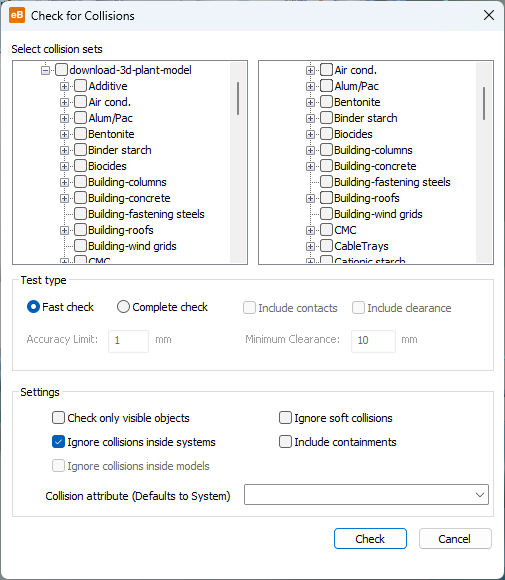The width and height of the screenshot is (505, 580).
Task: Collapse the download-3d-plant-model tree node
Action: [x=46, y=70]
